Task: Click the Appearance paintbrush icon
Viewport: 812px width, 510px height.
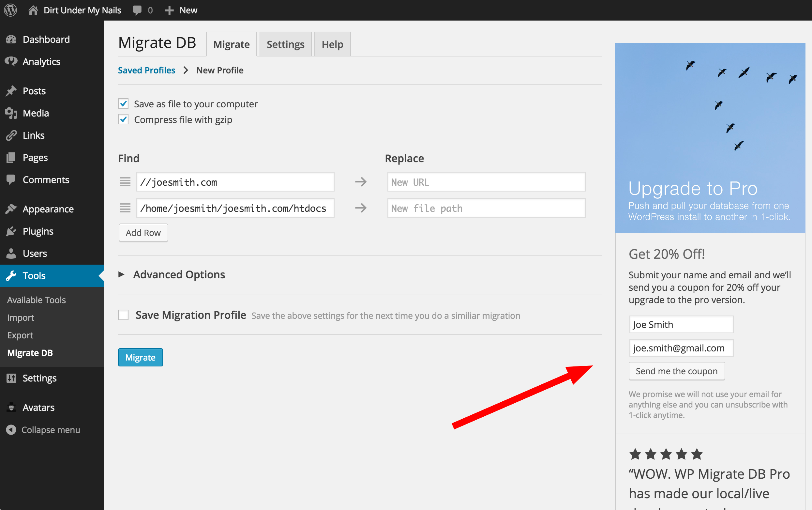Action: coord(11,209)
